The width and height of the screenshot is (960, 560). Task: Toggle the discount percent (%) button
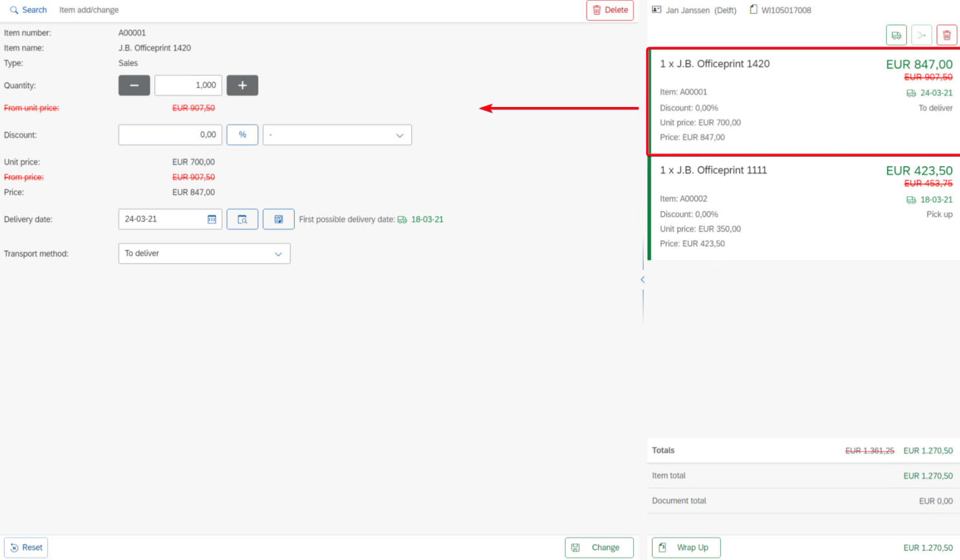(x=242, y=135)
